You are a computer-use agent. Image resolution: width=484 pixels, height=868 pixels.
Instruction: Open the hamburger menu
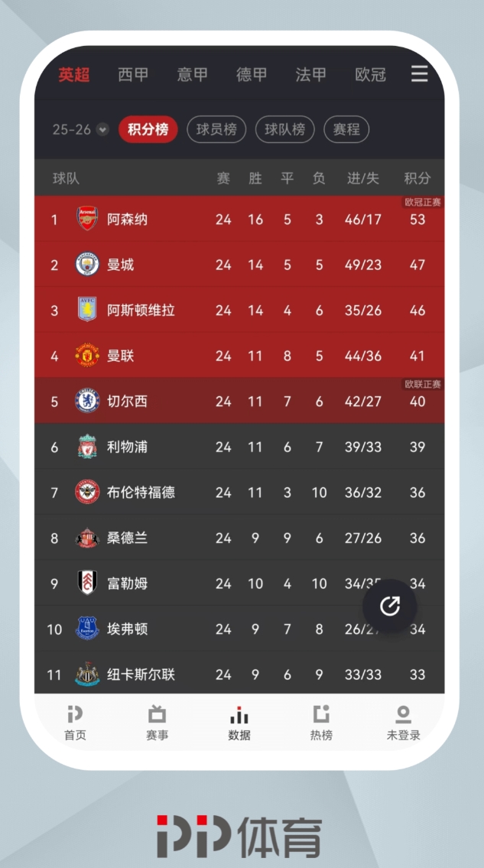(x=419, y=74)
